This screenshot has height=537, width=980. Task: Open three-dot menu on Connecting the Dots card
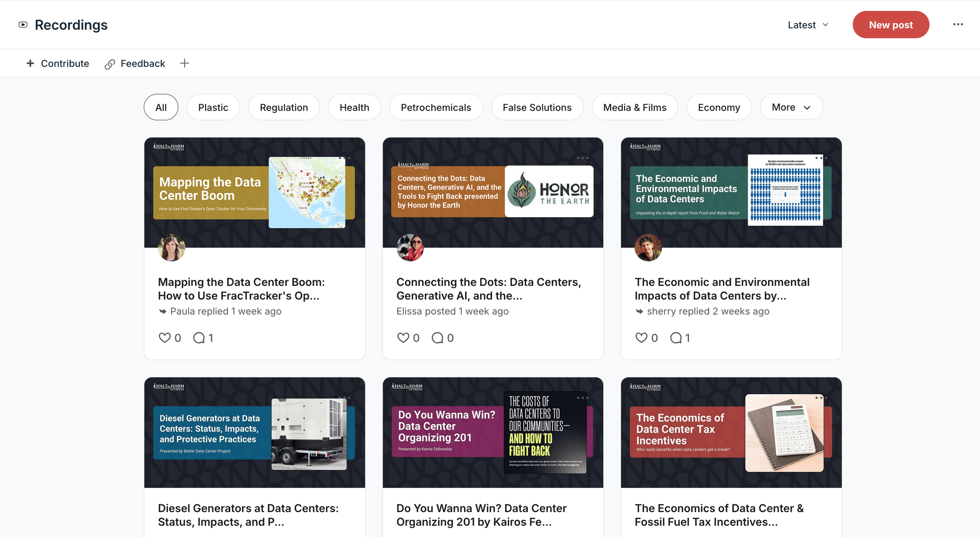[583, 158]
